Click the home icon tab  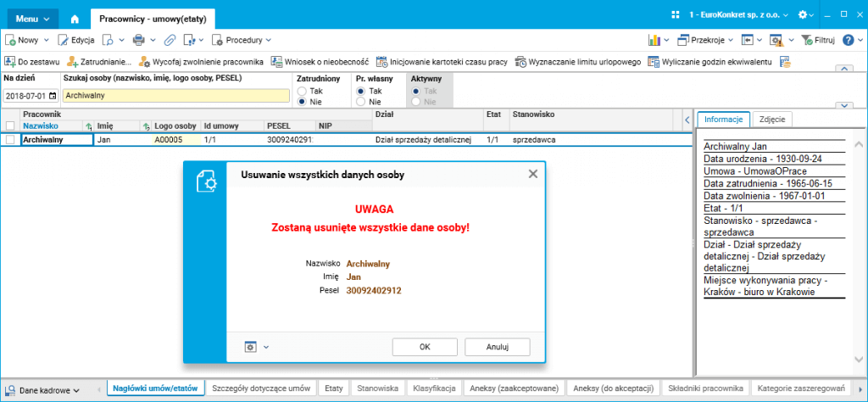75,19
